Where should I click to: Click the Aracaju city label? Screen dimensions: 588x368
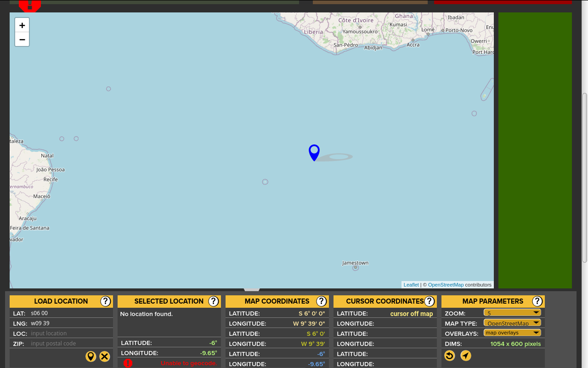(28, 218)
